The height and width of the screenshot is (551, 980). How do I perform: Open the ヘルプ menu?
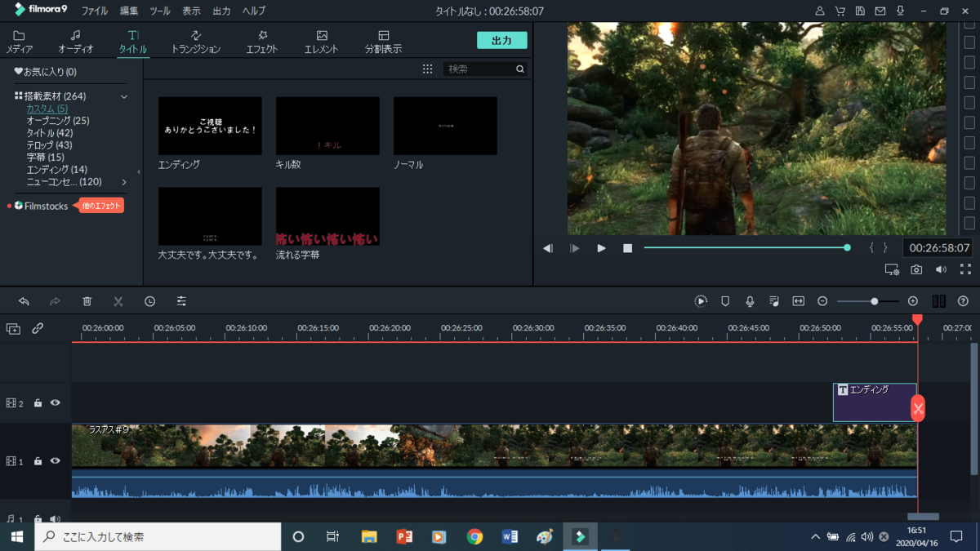[x=254, y=11]
